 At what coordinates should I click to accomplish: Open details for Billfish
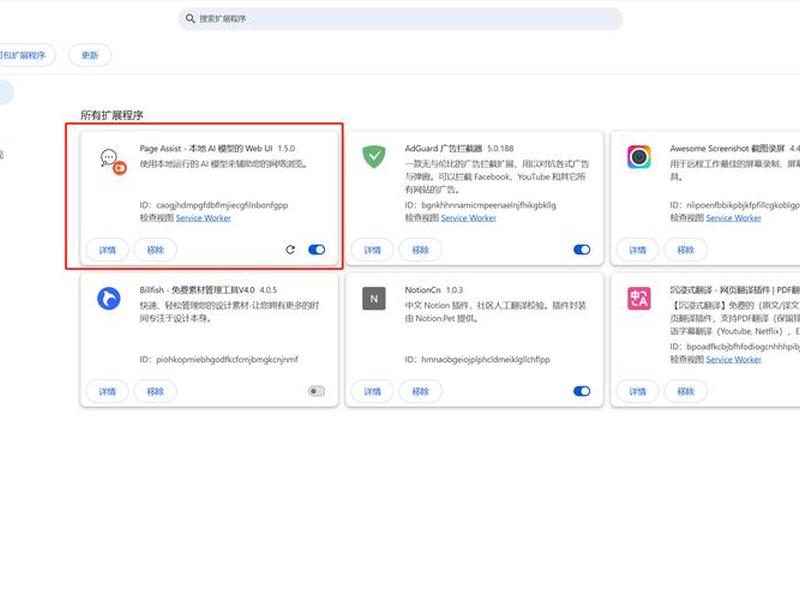point(107,391)
